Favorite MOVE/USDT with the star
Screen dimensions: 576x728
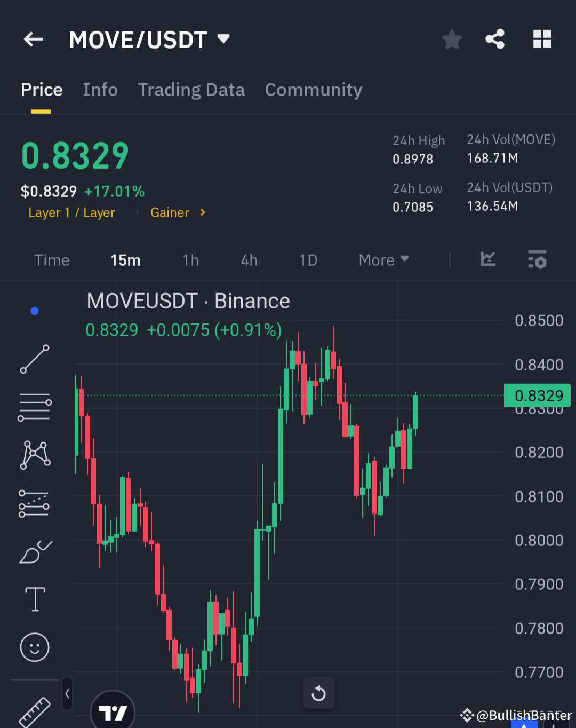pyautogui.click(x=452, y=39)
